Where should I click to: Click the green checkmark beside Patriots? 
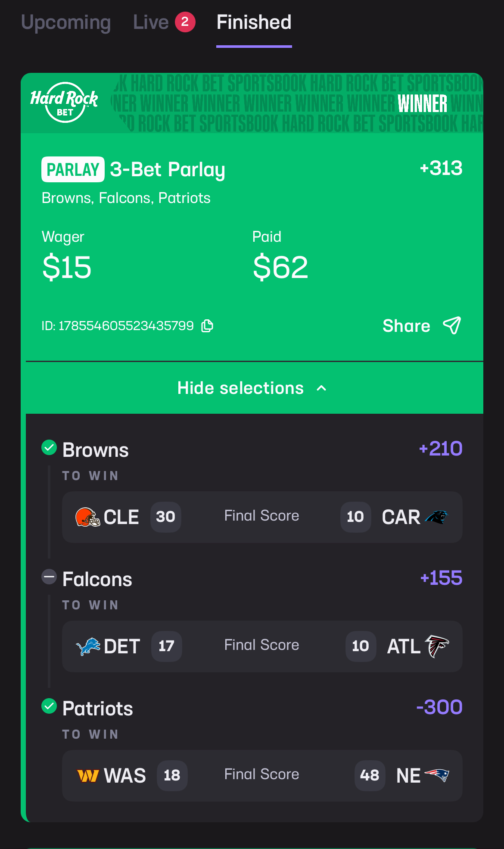pos(49,706)
